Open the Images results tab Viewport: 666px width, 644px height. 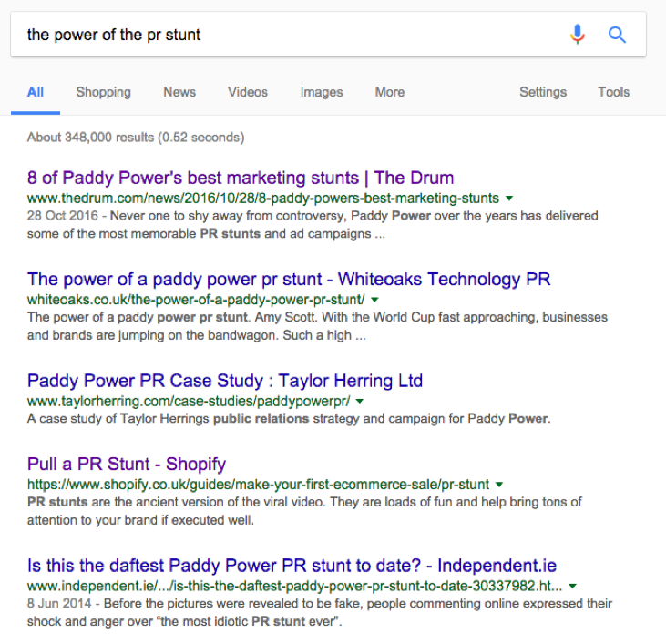pyautogui.click(x=322, y=92)
